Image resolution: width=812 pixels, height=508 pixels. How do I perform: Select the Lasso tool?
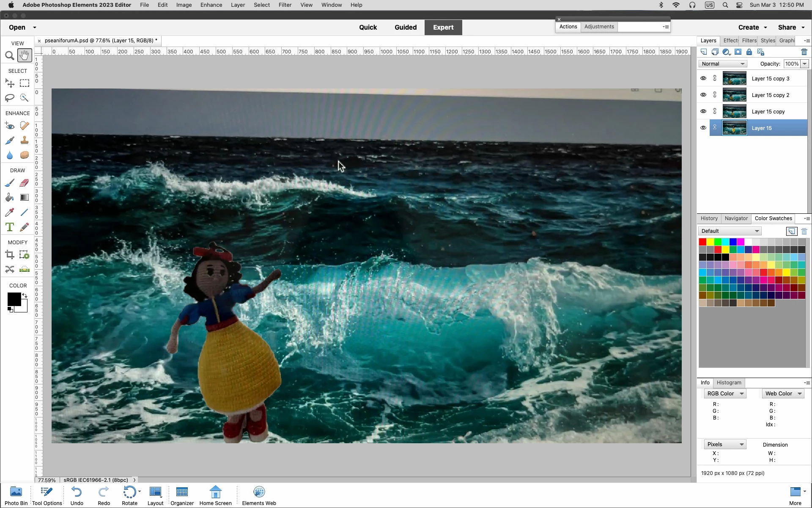[x=9, y=98]
